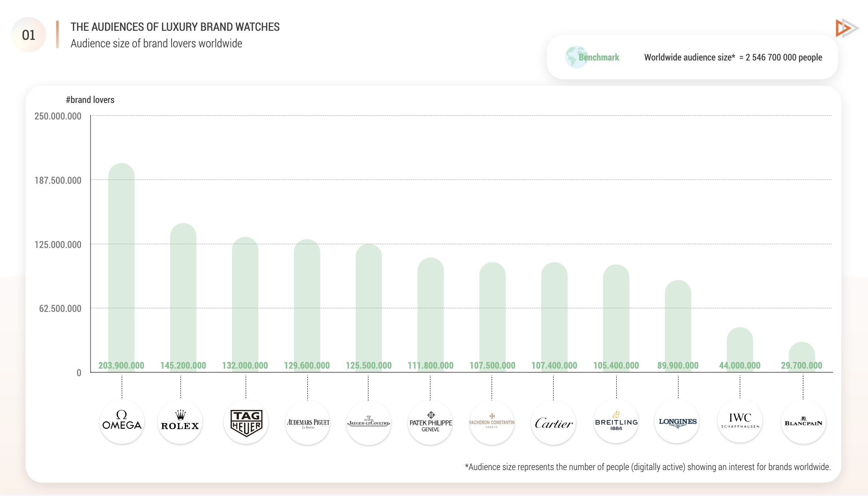Click the Cartier script logo
This screenshot has width=868, height=496.
click(x=553, y=423)
